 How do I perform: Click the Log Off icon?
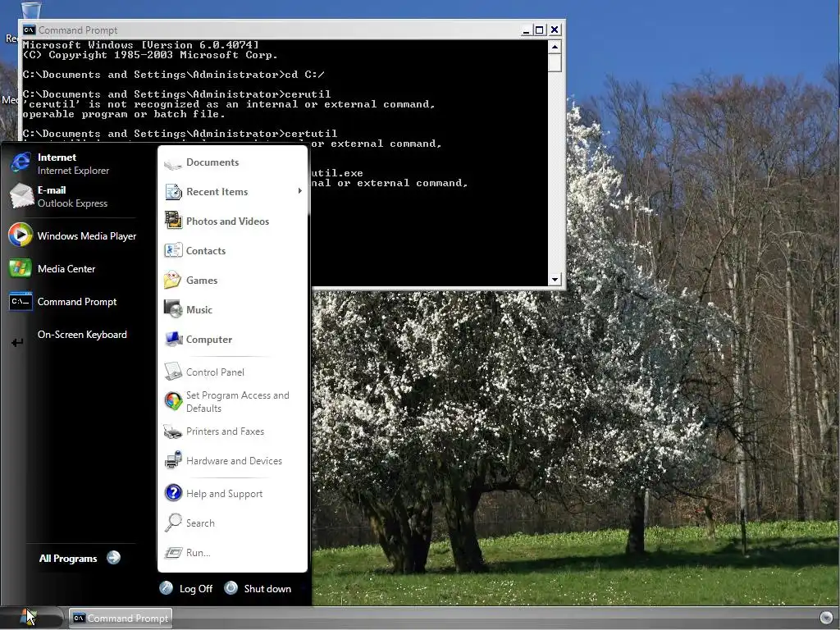click(167, 588)
